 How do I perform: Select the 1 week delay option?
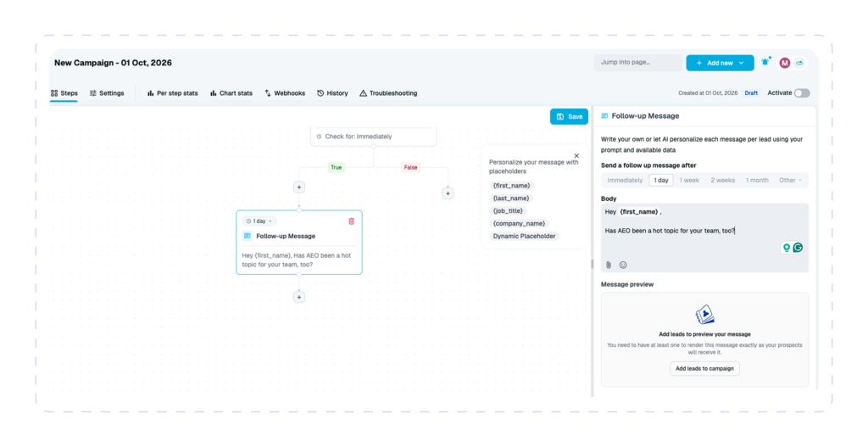coord(689,180)
